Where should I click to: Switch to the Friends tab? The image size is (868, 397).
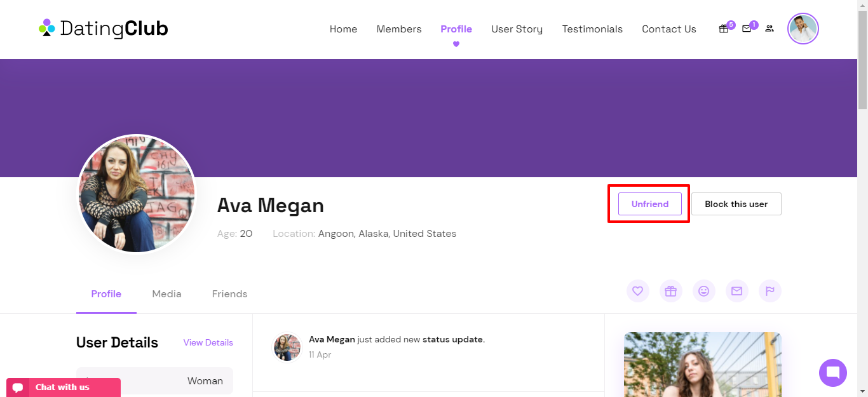click(x=229, y=294)
